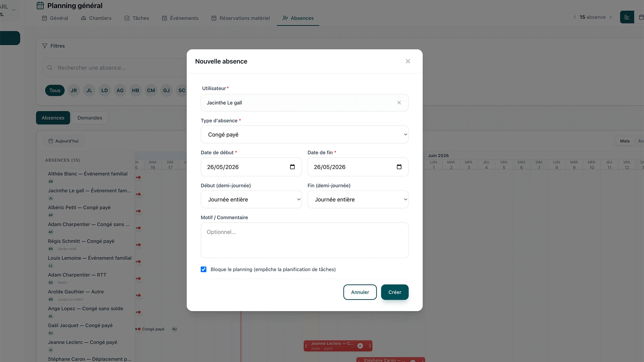
Task: Click the Aujourd'hui button
Action: point(63,141)
